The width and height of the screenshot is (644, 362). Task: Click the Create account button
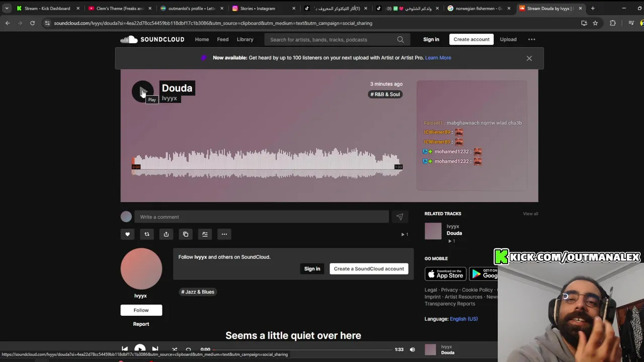click(471, 39)
